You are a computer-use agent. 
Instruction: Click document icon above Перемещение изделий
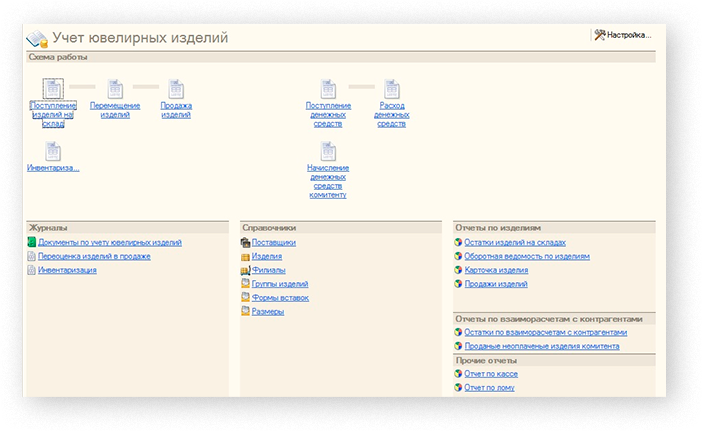115,89
